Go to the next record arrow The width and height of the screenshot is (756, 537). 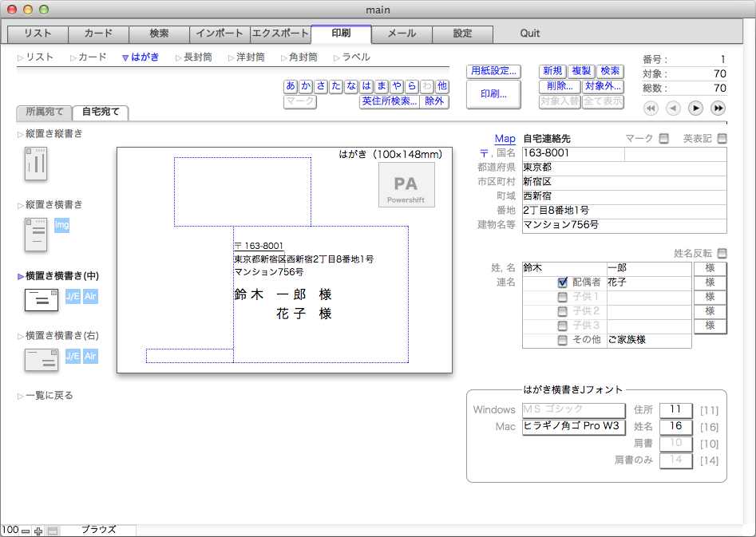696,108
